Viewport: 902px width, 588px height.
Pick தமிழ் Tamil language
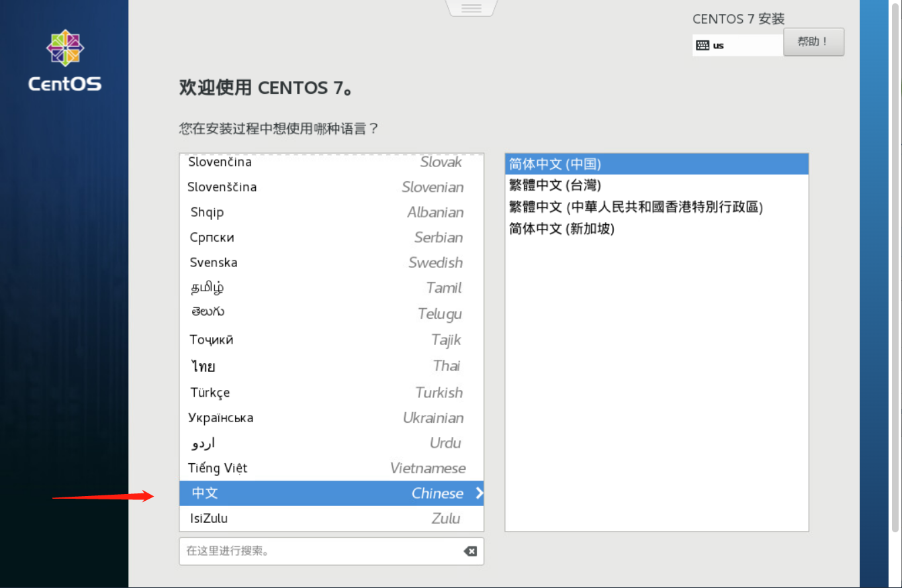pos(331,288)
